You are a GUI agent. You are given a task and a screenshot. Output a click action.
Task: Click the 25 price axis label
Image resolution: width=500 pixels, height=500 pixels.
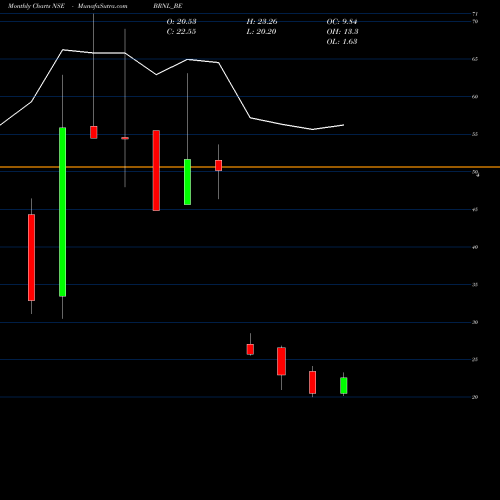[475, 360]
